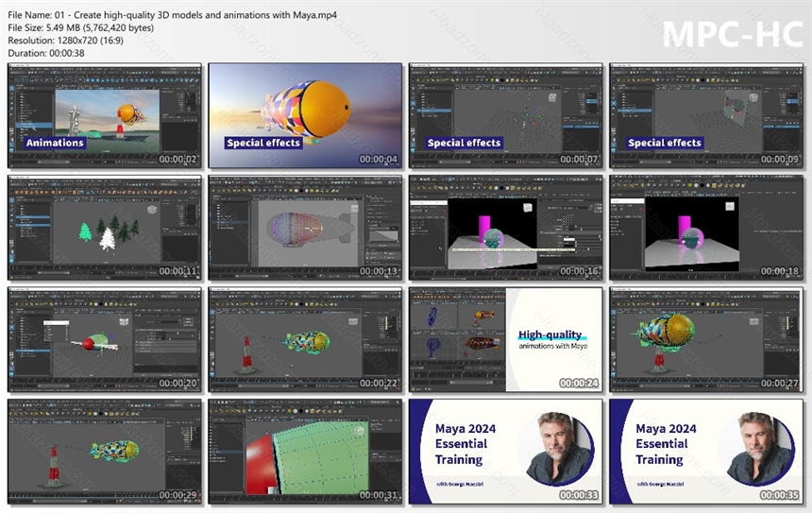Click the 'Animations' caption label
The height and width of the screenshot is (513, 812).
[x=55, y=143]
